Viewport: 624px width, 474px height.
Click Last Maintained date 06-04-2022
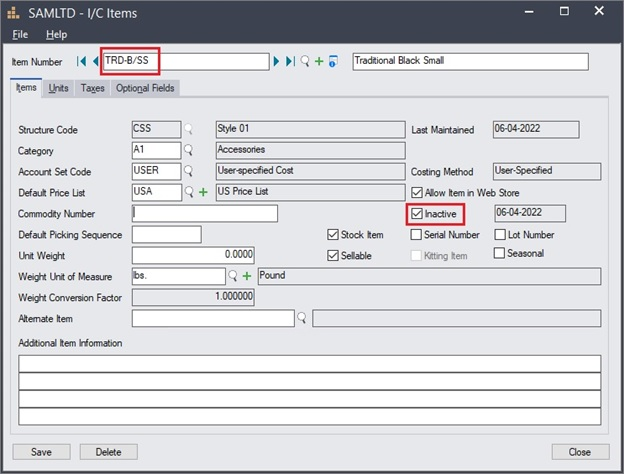(x=536, y=129)
